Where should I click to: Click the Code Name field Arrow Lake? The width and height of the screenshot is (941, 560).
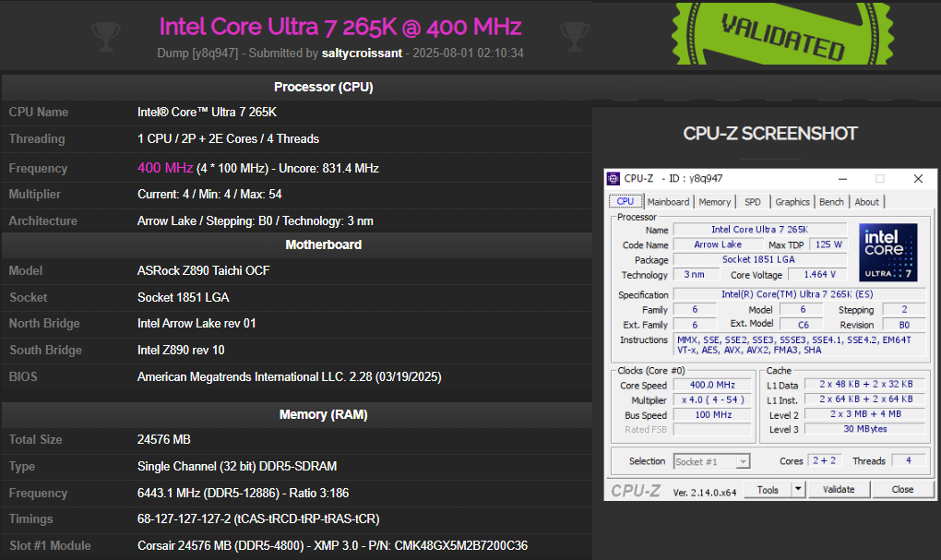pos(719,244)
